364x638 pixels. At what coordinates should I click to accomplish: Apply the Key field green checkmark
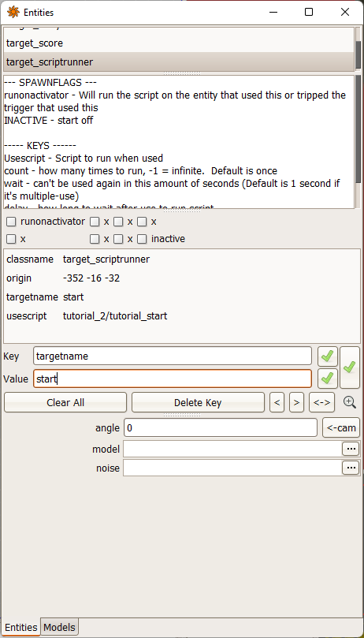pos(328,356)
